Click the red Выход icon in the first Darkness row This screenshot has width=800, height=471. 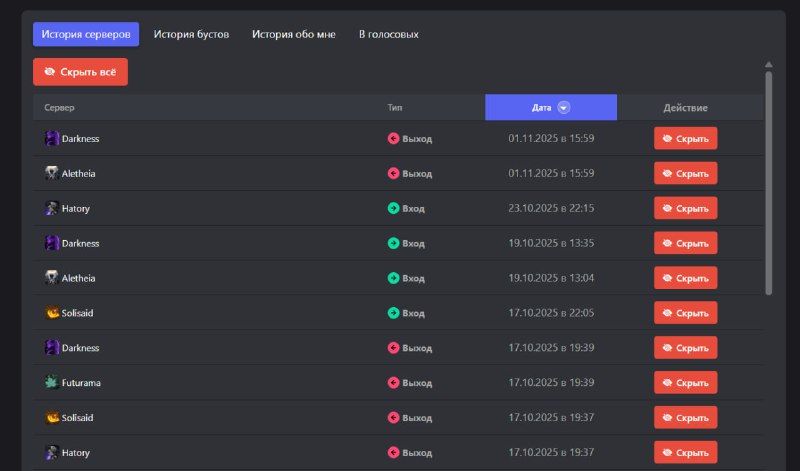[x=393, y=139]
